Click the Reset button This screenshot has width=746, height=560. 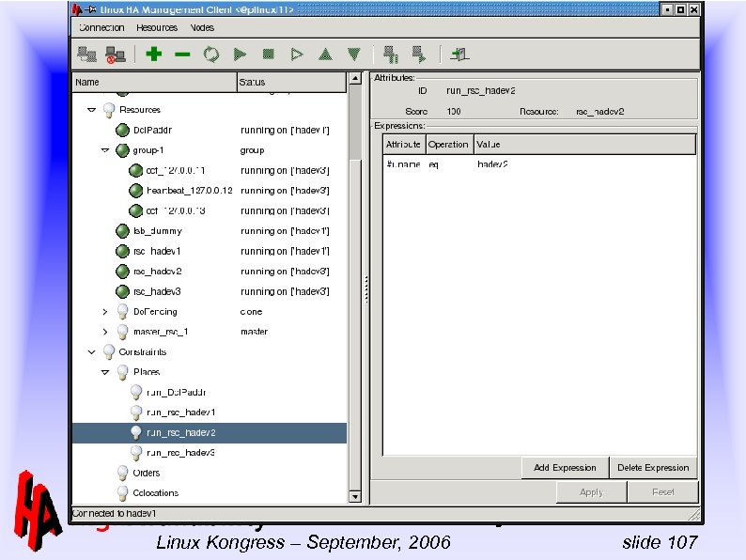pos(662,492)
